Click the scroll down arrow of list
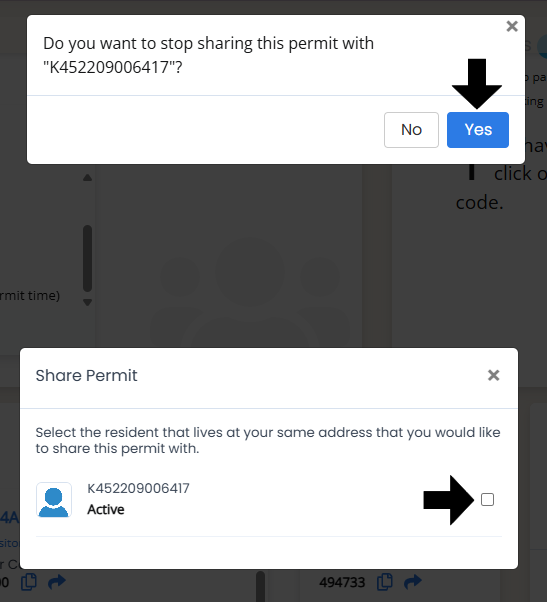 88,303
